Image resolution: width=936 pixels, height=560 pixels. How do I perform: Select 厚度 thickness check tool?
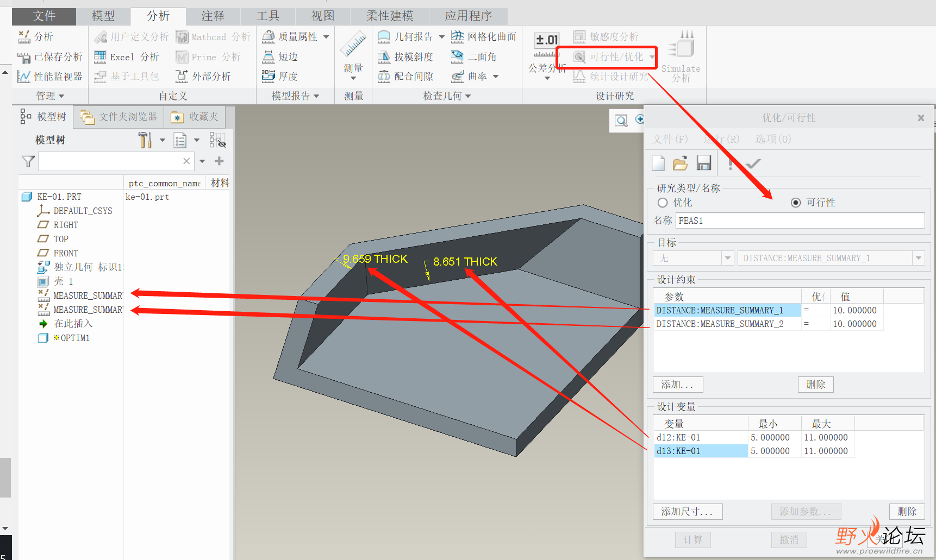pyautogui.click(x=280, y=77)
